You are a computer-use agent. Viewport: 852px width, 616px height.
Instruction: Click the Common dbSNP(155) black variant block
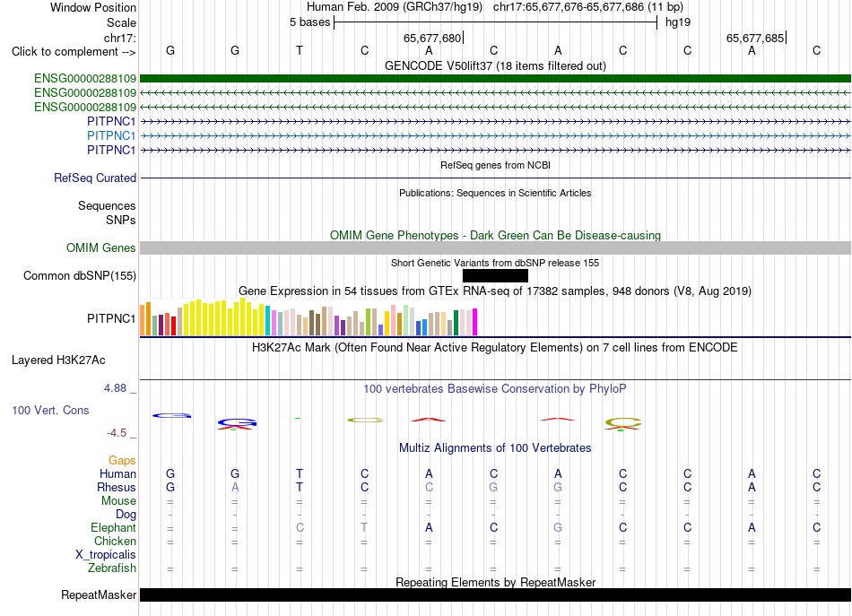495,275
